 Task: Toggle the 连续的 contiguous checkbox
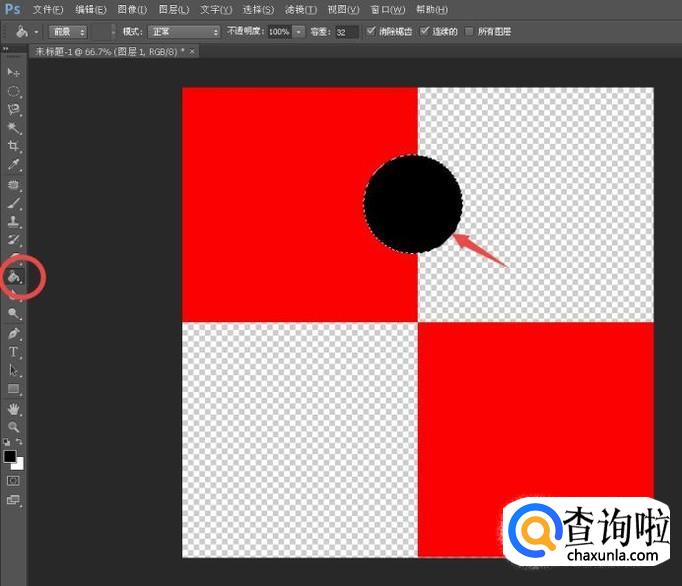pos(425,32)
